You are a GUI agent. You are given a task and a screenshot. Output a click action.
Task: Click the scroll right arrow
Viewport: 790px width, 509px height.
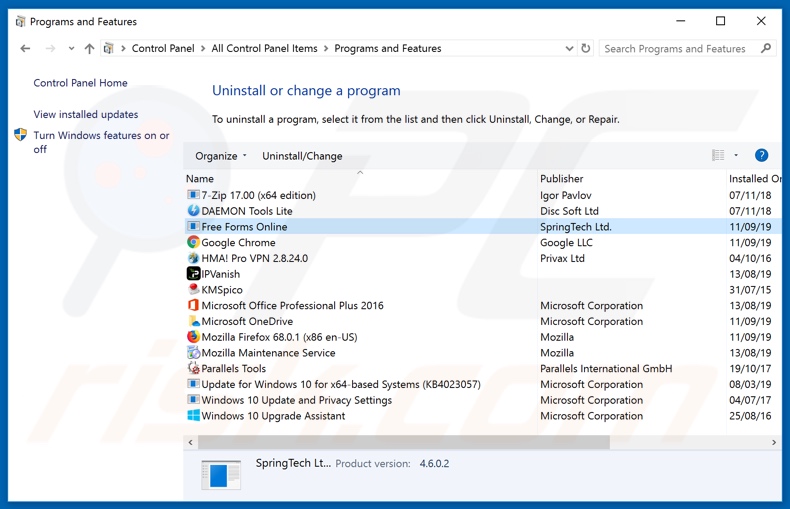[774, 442]
